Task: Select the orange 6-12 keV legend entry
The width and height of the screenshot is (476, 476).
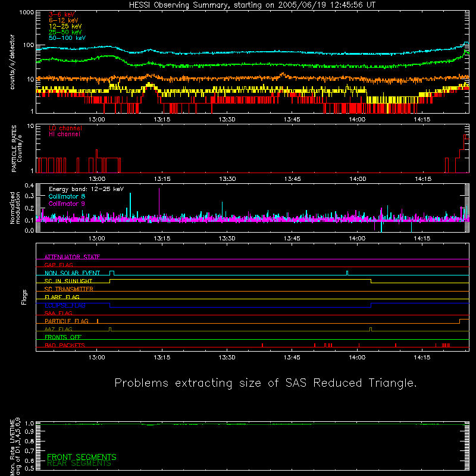Action: point(64,20)
